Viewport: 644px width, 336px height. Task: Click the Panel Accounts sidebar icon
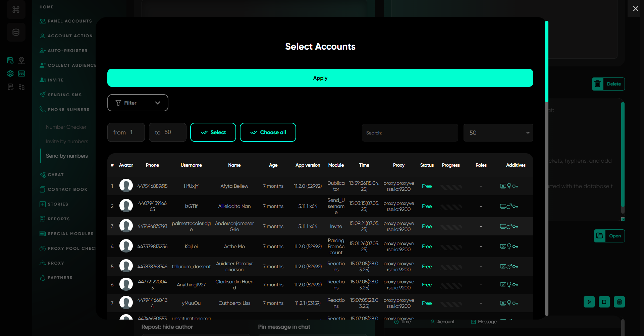(43, 21)
